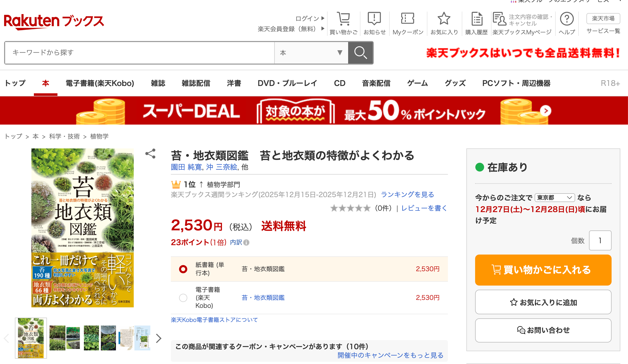Click the share icon beside book cover

(150, 154)
